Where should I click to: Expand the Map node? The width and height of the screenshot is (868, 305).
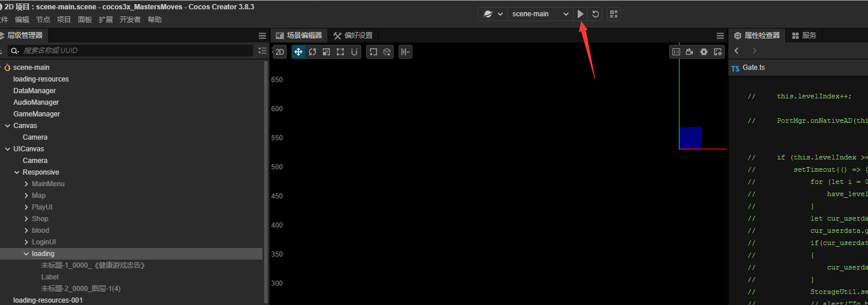pos(26,196)
